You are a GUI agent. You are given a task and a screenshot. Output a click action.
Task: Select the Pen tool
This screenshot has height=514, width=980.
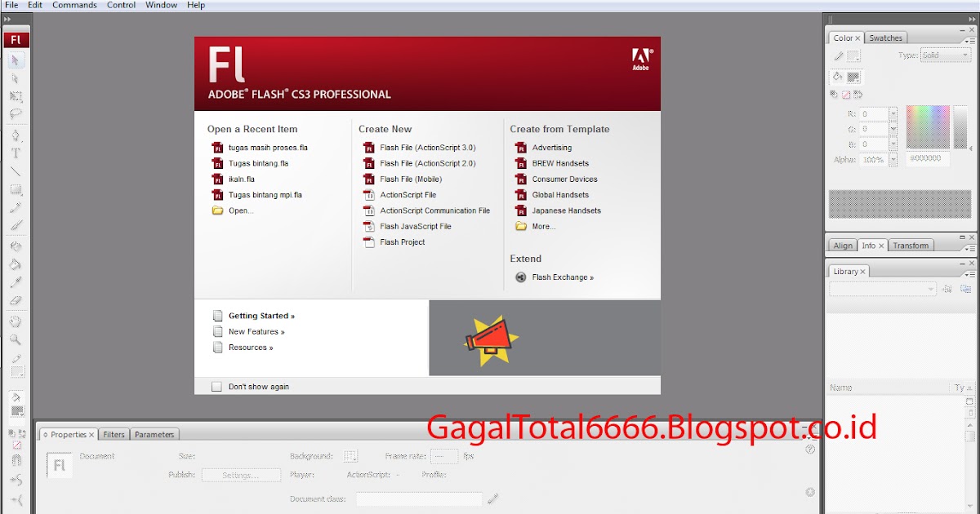pos(16,135)
